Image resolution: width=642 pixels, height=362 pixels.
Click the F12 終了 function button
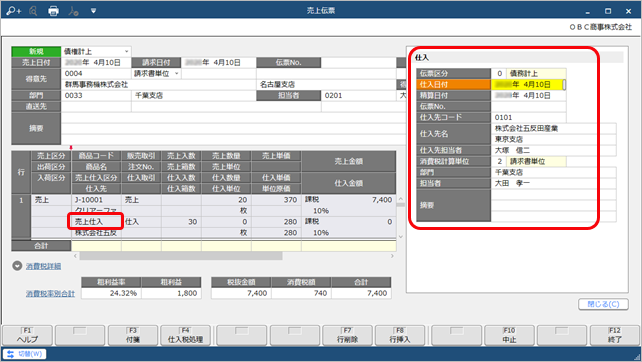pos(615,335)
